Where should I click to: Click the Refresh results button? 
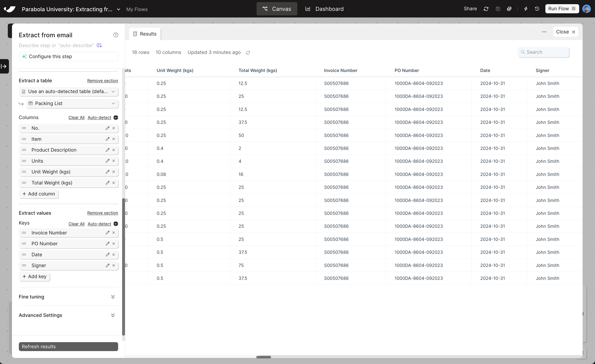click(68, 346)
